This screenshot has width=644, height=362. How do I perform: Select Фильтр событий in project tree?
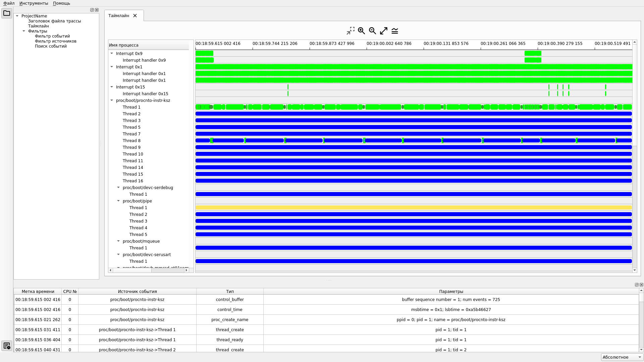click(x=52, y=36)
